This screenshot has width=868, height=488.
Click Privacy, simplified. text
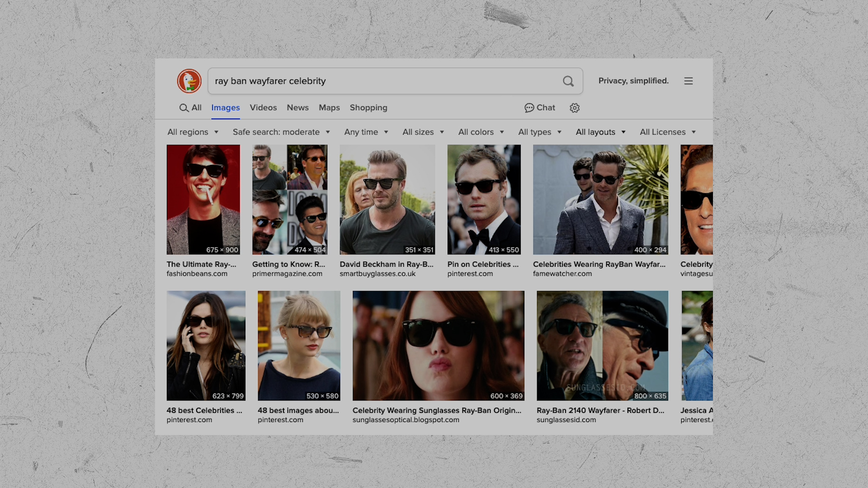click(x=633, y=81)
